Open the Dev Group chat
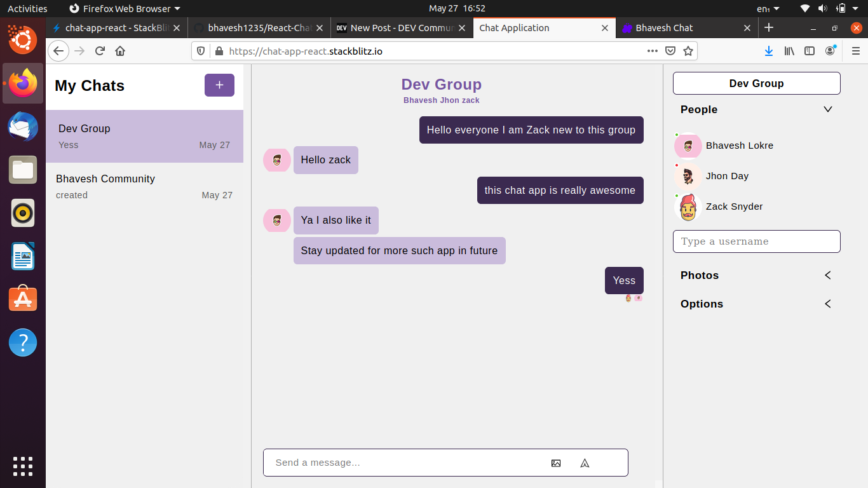868x488 pixels. coord(144,136)
